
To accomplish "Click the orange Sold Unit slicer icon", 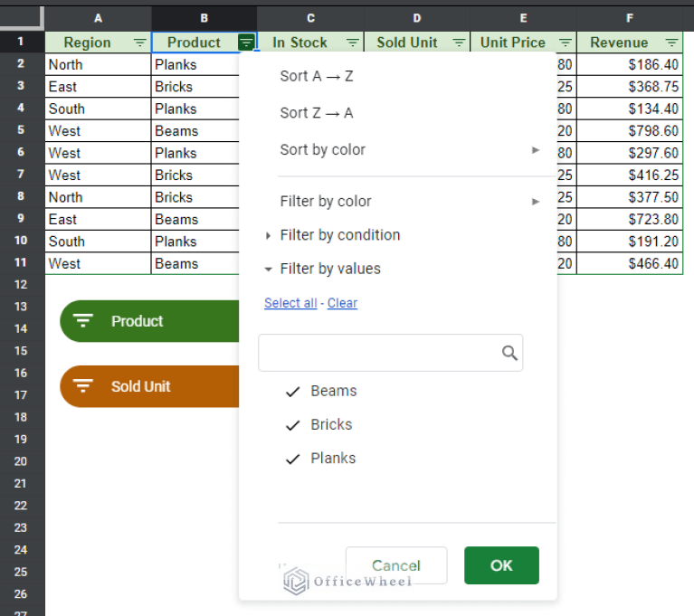I will pyautogui.click(x=83, y=386).
